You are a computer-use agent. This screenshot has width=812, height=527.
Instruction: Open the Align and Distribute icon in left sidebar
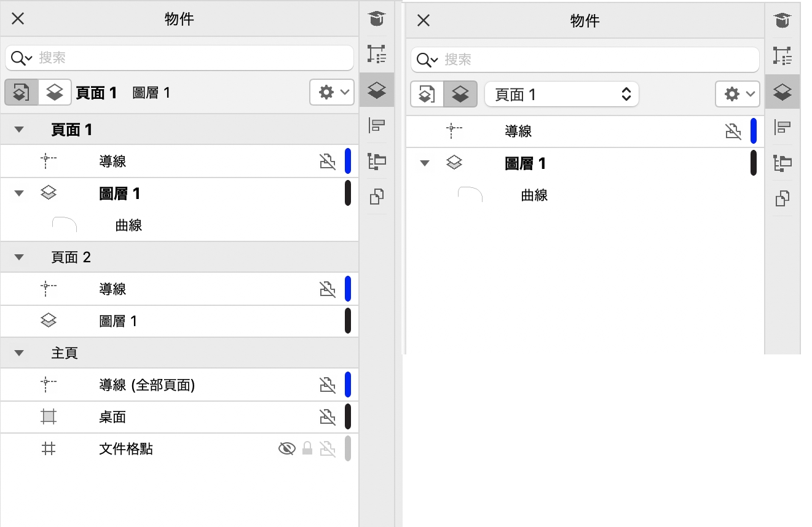coord(376,126)
